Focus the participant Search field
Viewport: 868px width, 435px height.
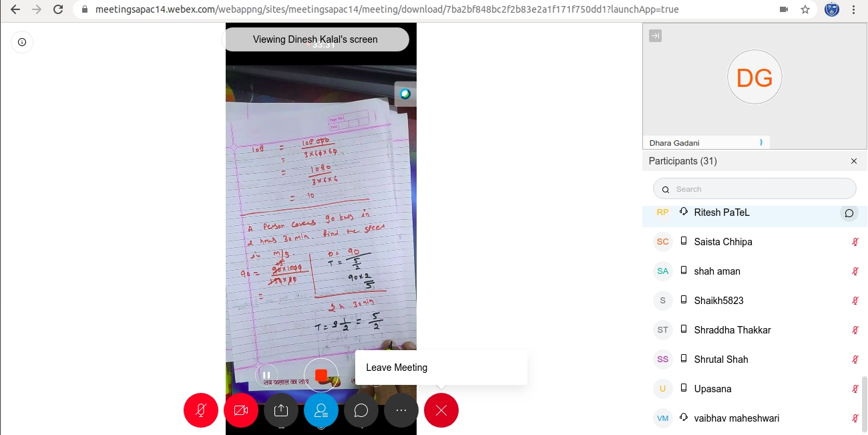[754, 189]
